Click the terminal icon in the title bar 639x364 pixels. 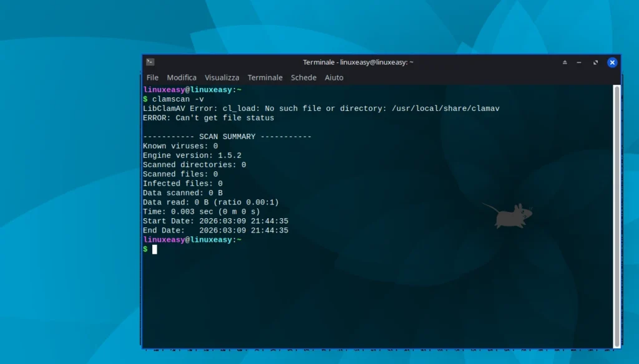(x=150, y=62)
